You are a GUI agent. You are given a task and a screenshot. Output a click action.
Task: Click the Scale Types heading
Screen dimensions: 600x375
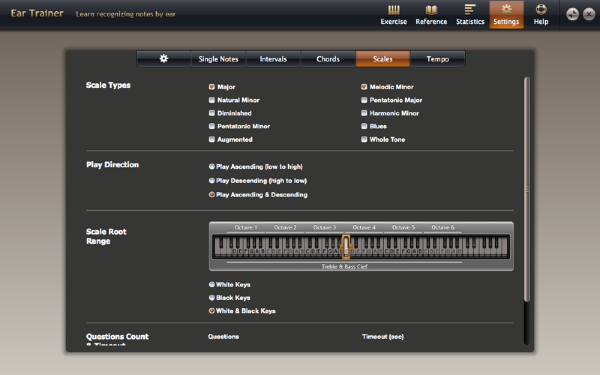[x=108, y=85]
